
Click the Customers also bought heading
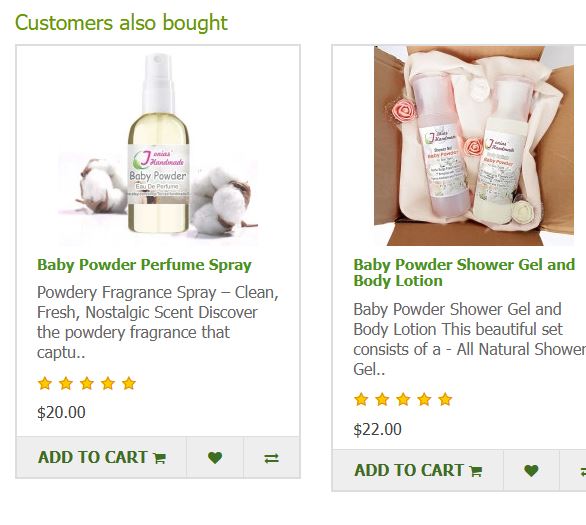coord(121,23)
